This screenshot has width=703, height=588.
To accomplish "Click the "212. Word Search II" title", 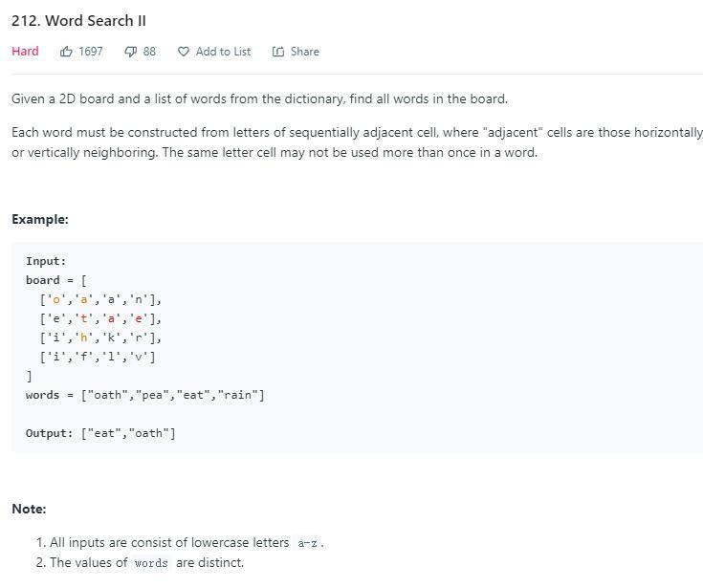I will [78, 21].
